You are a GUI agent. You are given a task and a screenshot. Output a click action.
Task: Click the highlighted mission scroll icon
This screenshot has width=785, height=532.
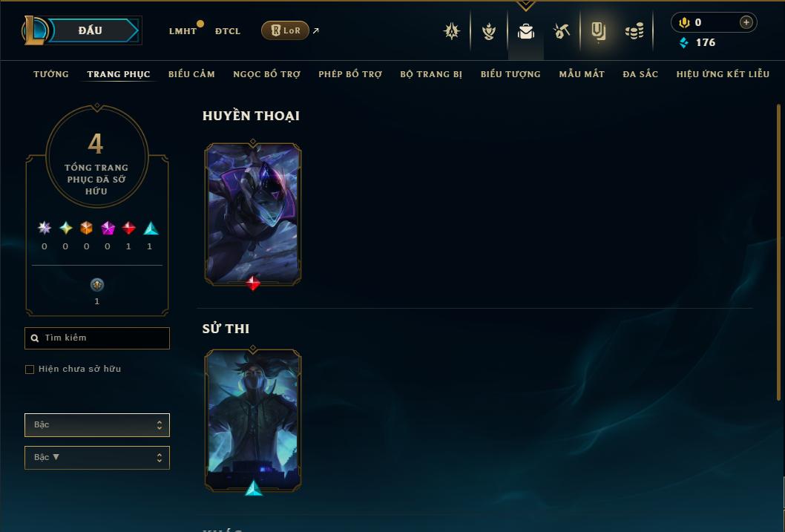click(598, 31)
